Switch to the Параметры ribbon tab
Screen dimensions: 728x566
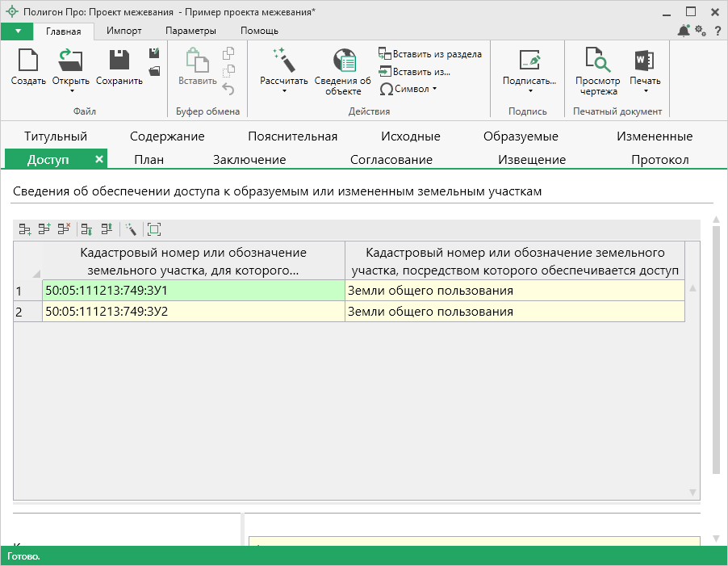point(190,31)
